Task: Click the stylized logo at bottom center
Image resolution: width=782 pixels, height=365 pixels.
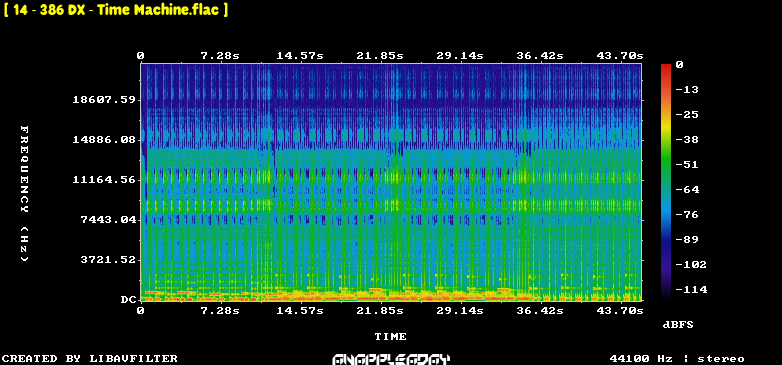Action: click(391, 359)
